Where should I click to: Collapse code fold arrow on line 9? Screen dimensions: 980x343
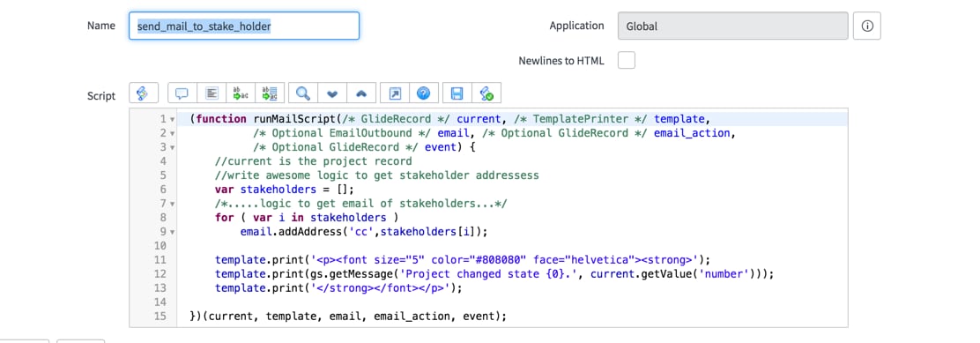click(172, 232)
